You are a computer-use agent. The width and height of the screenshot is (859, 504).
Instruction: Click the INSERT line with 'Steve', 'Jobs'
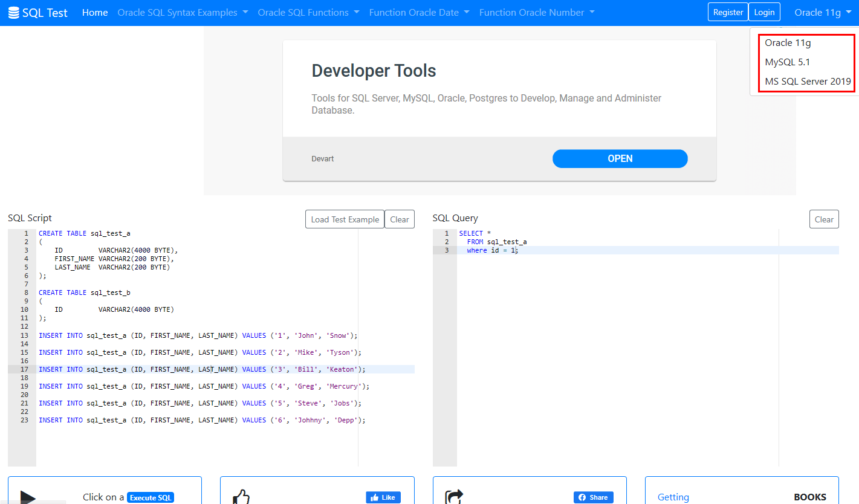click(200, 403)
